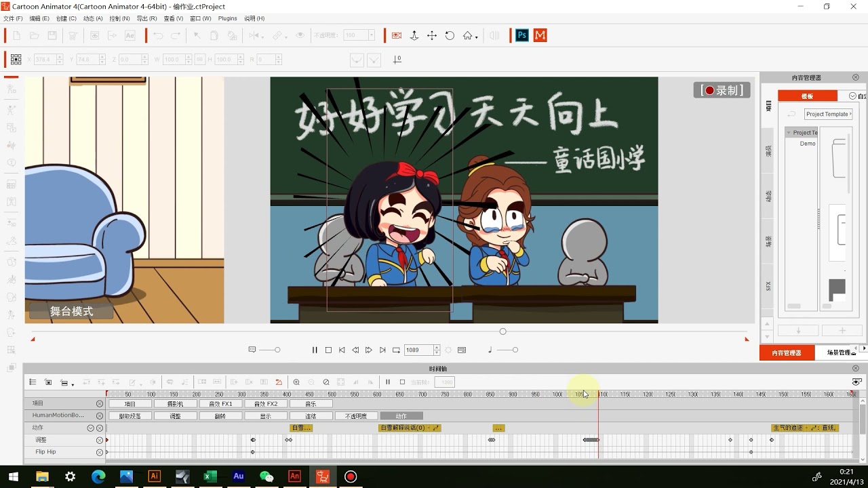Pause playback in the preview controls
The image size is (868, 488).
[315, 350]
